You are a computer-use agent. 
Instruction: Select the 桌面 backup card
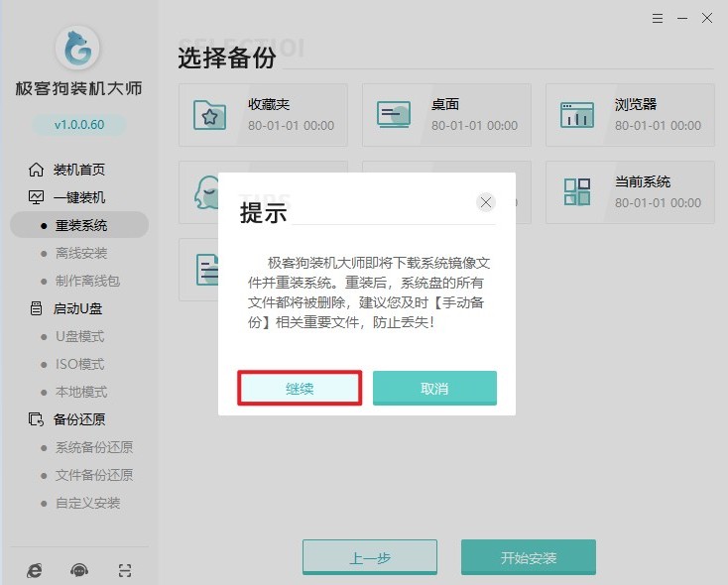coord(446,115)
